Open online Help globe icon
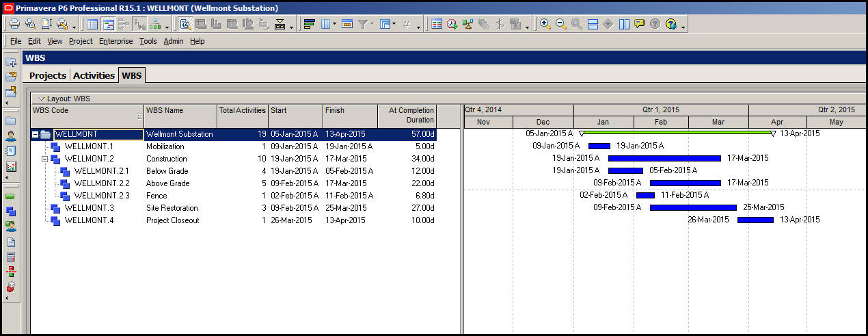Viewport: 868px width, 336px height. 670,24
